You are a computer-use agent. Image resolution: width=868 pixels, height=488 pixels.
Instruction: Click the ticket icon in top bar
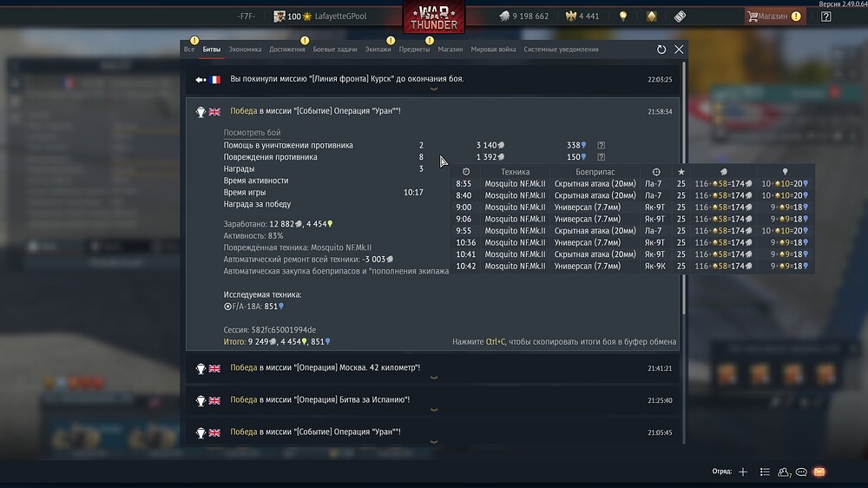pyautogui.click(x=680, y=16)
